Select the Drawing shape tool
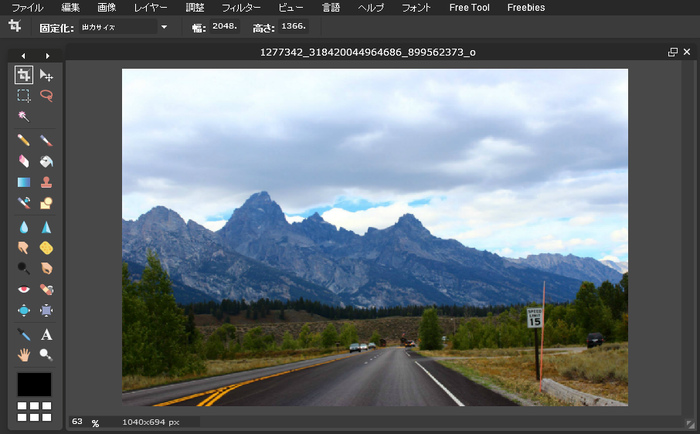 coord(46,203)
